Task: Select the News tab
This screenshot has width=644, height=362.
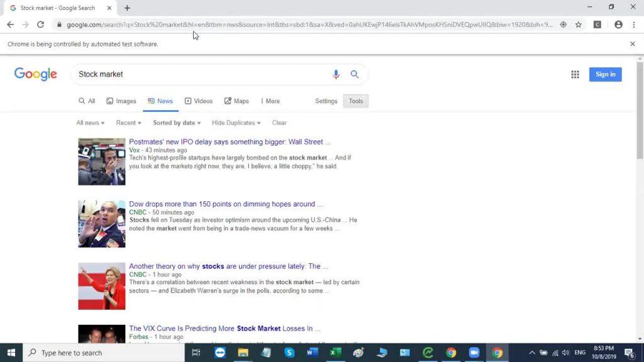Action: pyautogui.click(x=160, y=101)
